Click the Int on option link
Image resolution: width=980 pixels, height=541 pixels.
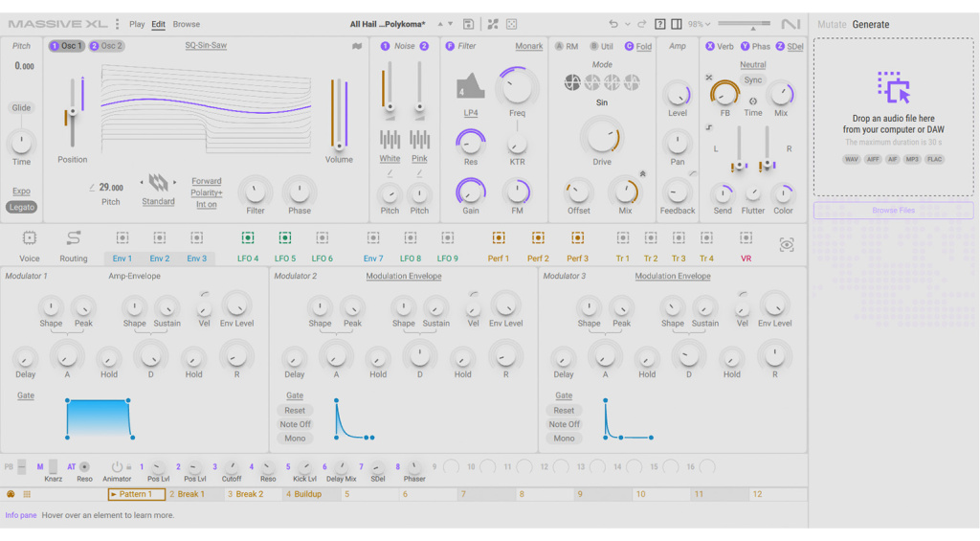click(207, 205)
